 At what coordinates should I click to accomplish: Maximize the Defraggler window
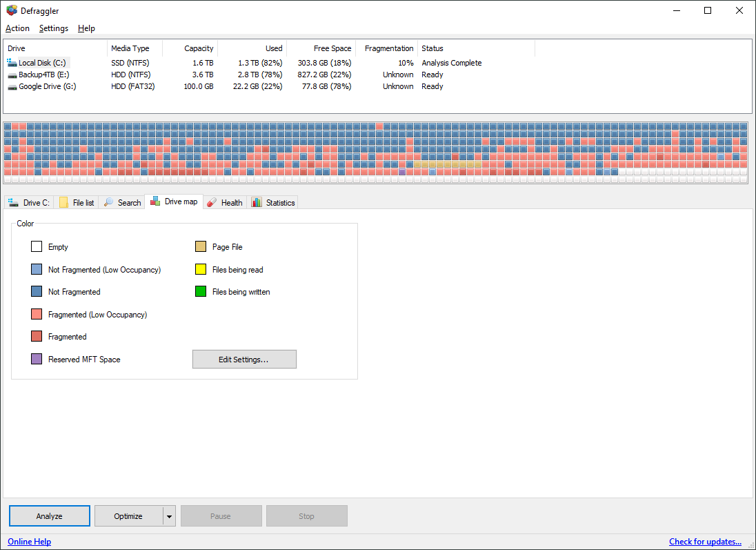click(708, 10)
